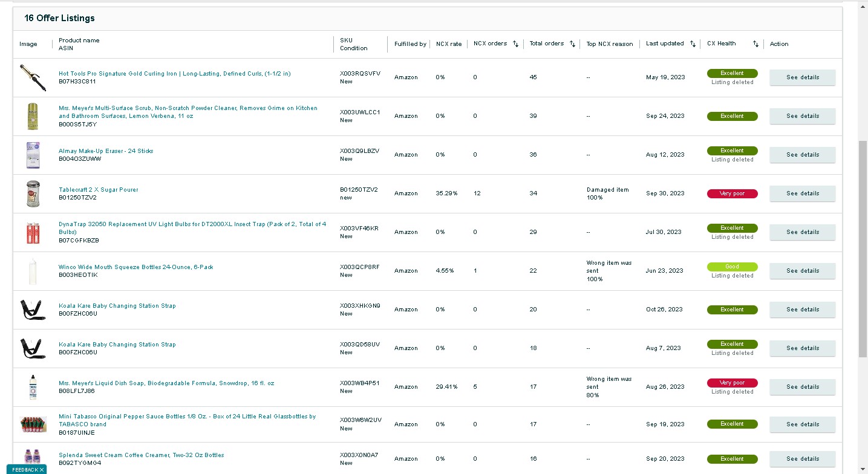Click Very poor badge on Tablecraft row
The image size is (868, 474).
coord(732,193)
